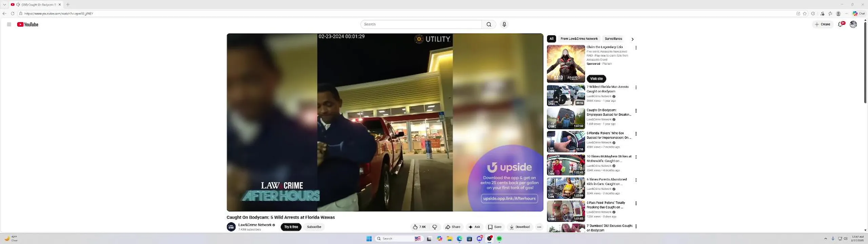868x244 pixels.
Task: Open the YouTube hamburger guide menu
Action: (9, 24)
